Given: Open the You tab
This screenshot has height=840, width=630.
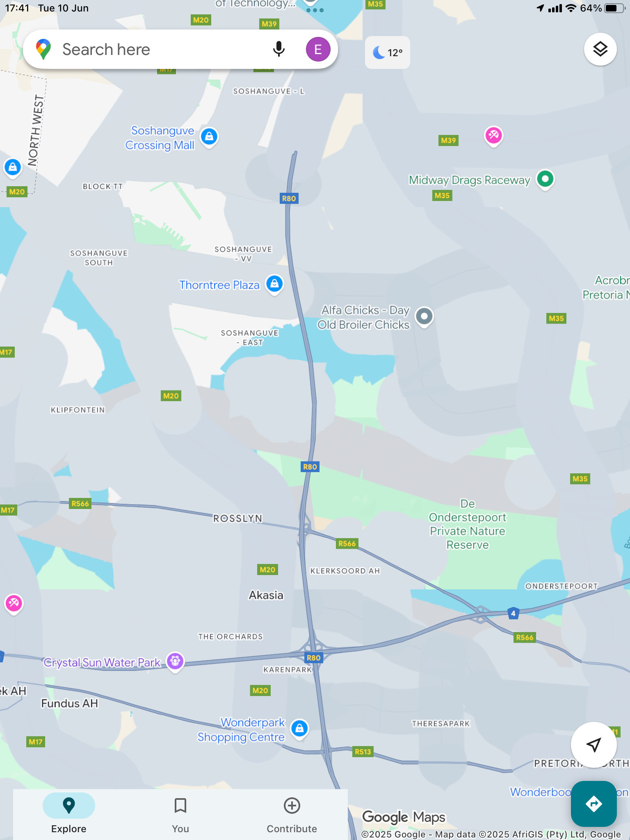Looking at the screenshot, I should (x=180, y=814).
